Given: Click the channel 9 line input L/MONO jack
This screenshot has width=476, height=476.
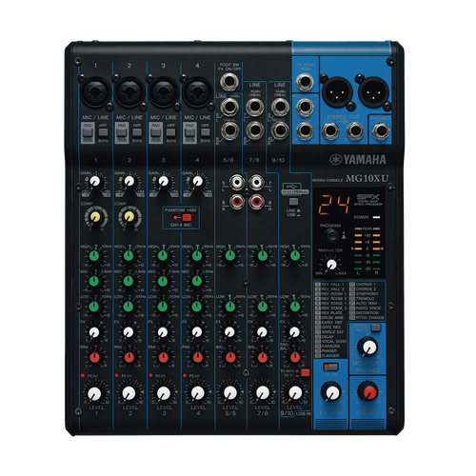Looking at the screenshot, I should coord(280,107).
